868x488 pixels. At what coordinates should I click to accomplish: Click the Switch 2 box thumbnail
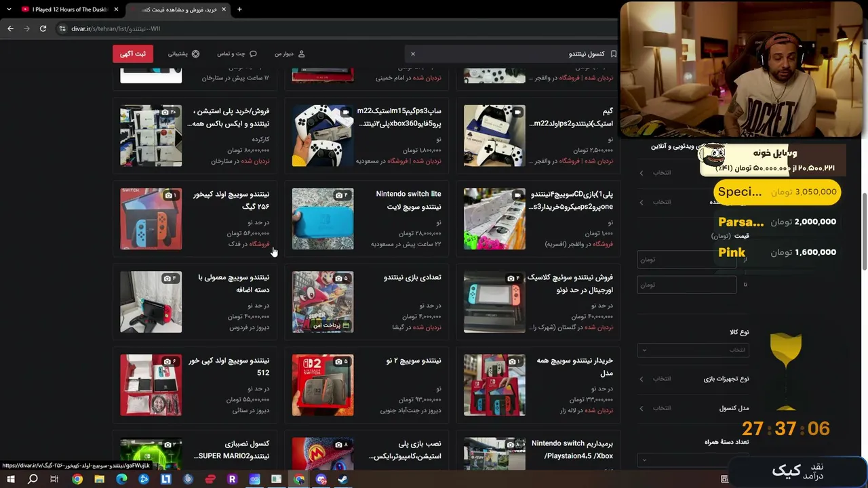pos(323,385)
